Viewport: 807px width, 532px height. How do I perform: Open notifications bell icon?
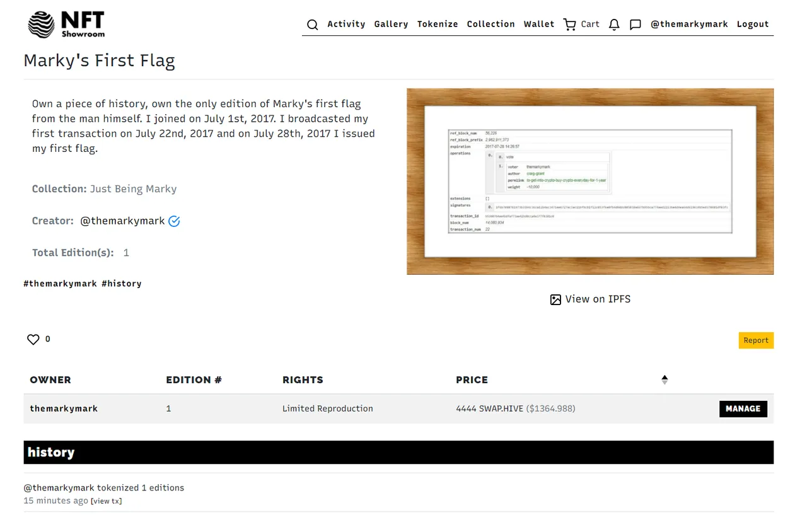[614, 25]
